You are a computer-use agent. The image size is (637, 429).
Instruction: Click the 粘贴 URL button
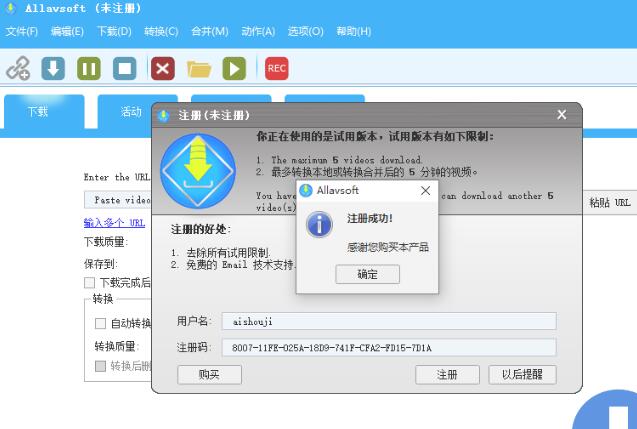click(x=610, y=202)
